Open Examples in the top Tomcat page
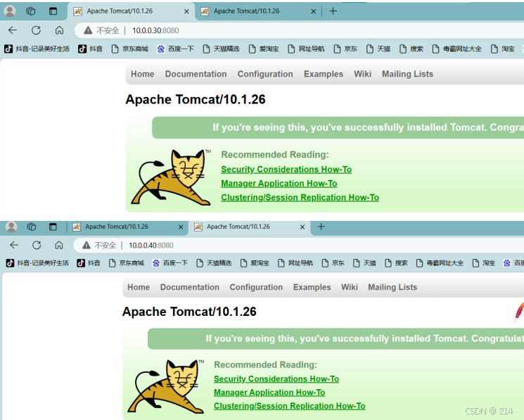The width and height of the screenshot is (524, 420). coord(323,74)
